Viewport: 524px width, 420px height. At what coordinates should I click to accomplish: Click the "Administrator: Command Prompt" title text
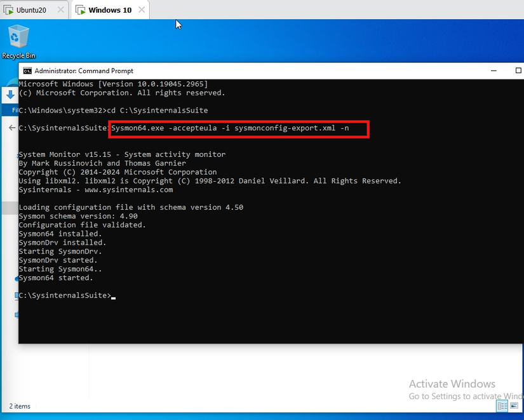(84, 71)
